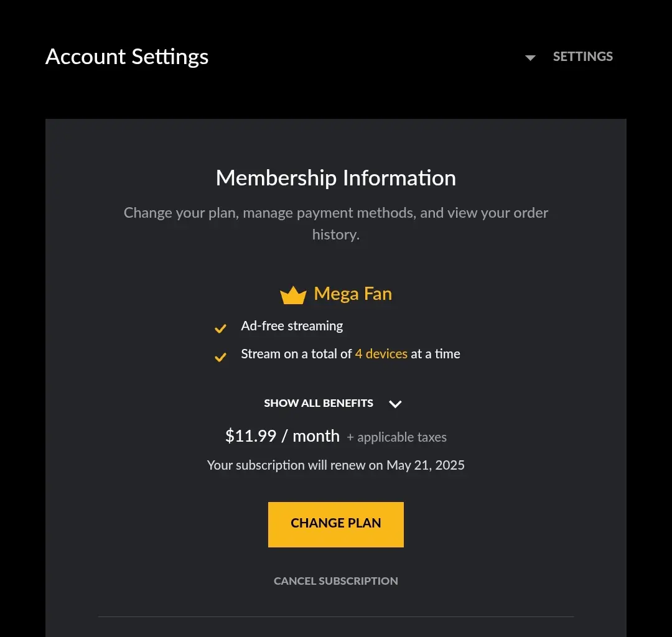The width and height of the screenshot is (672, 637).
Task: Click the $11.99 / month price text
Action: [x=282, y=436]
